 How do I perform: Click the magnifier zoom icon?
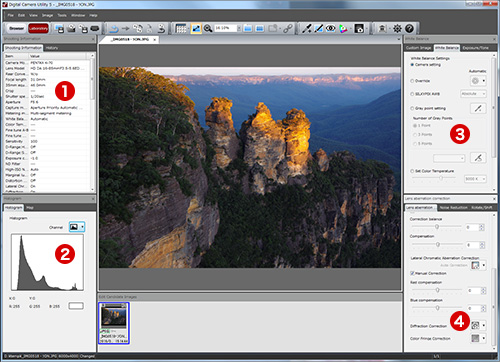(x=208, y=29)
